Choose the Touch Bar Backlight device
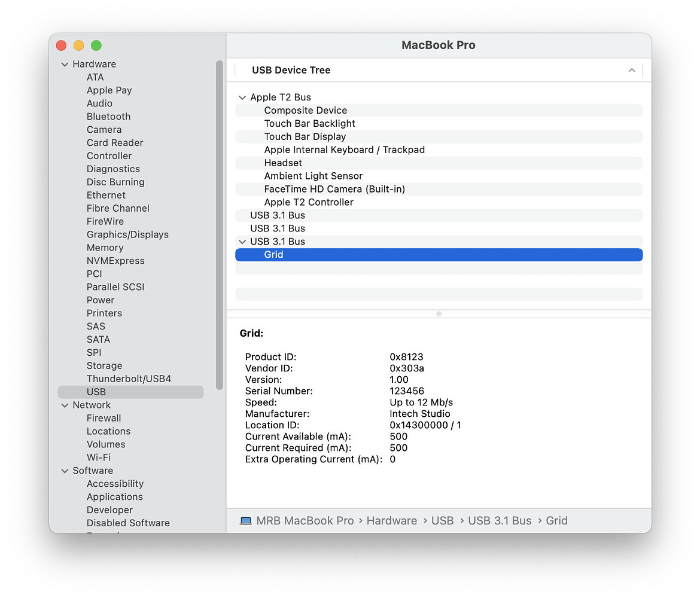The height and width of the screenshot is (598, 700). tap(309, 123)
